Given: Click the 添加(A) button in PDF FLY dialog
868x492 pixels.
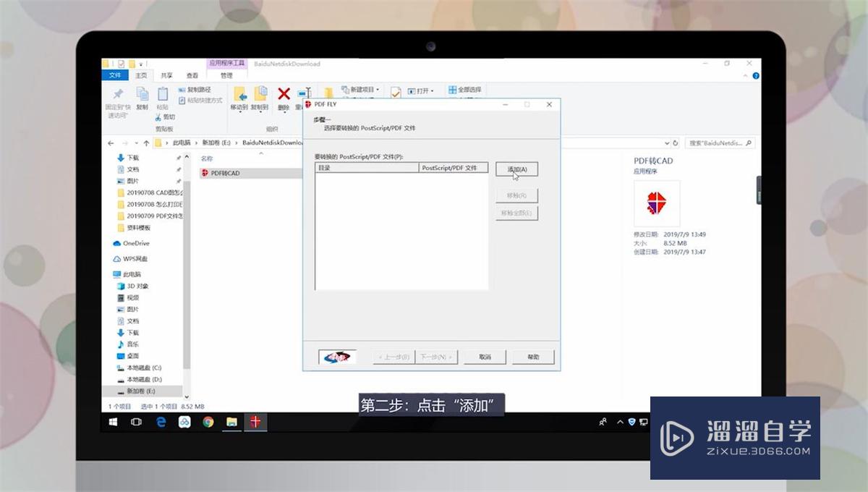Looking at the screenshot, I should pos(516,169).
